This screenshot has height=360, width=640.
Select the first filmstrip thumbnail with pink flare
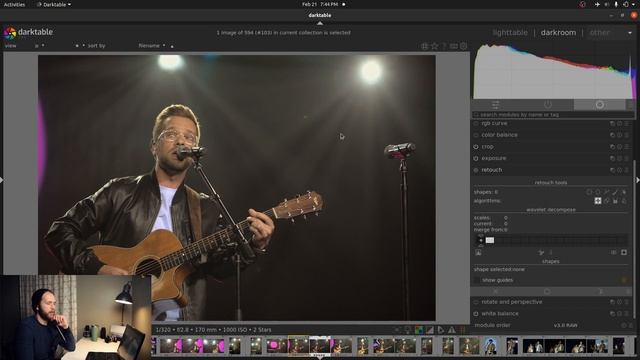tap(171, 346)
